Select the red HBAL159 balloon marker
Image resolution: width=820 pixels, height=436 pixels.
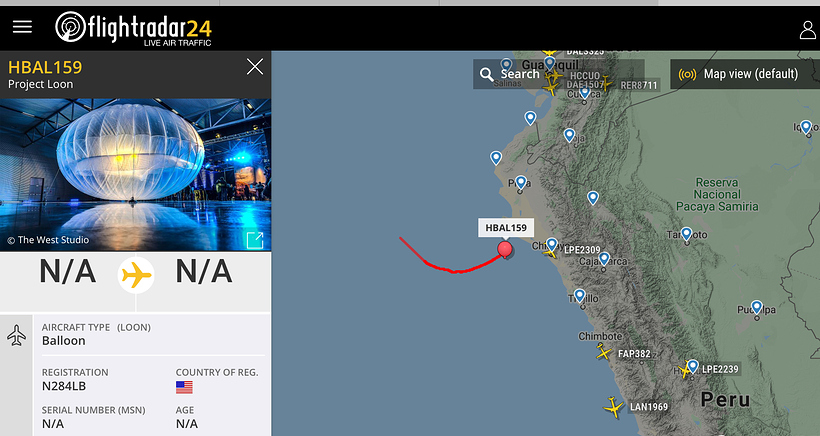coord(505,249)
